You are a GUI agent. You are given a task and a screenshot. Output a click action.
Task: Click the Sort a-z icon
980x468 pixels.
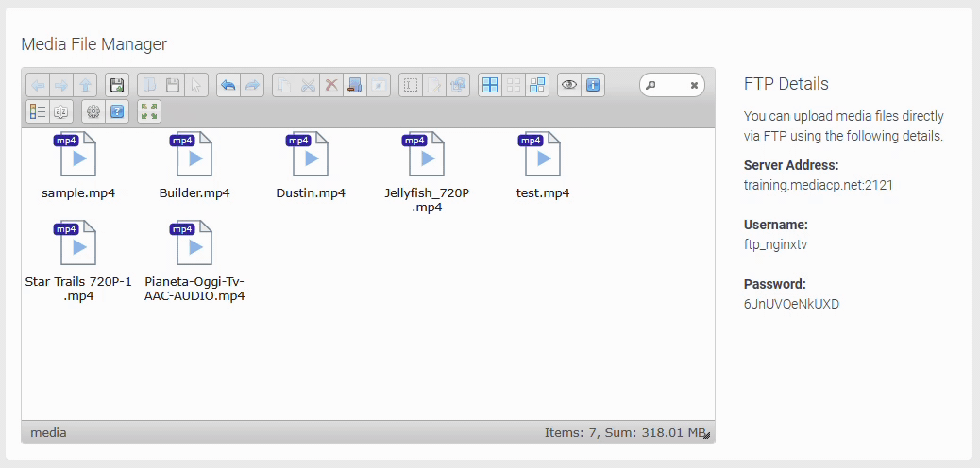61,112
